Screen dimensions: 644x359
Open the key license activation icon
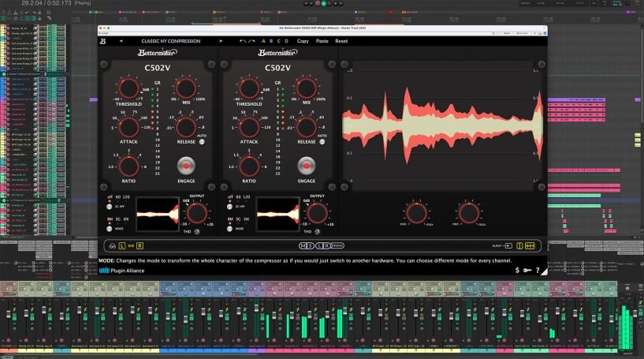tap(527, 271)
